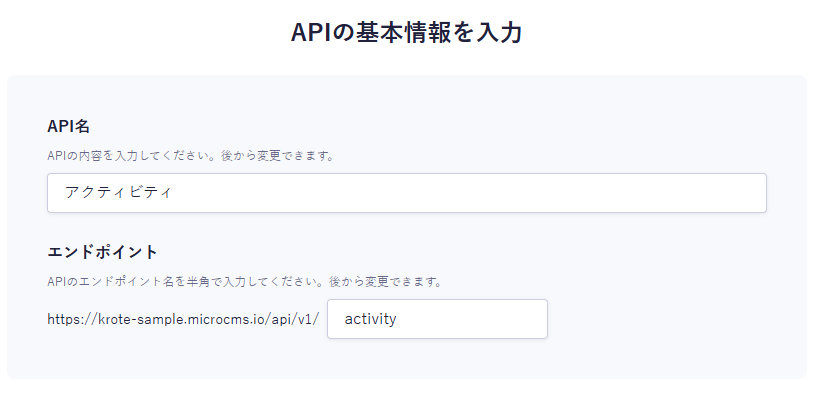
Task: Click the API名 text input field
Action: (406, 193)
